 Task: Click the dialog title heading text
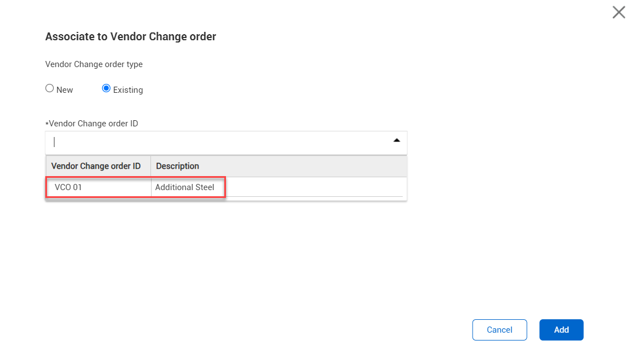coord(130,37)
